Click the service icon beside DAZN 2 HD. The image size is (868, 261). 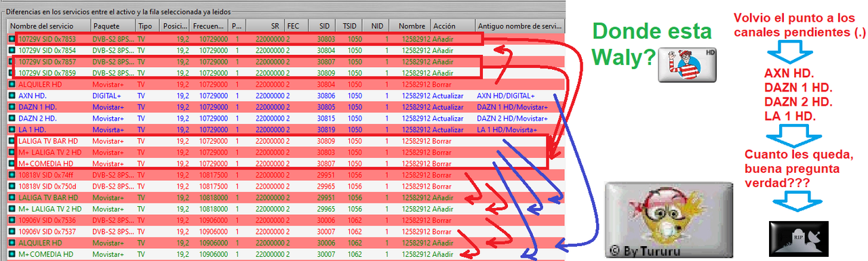tap(12, 119)
